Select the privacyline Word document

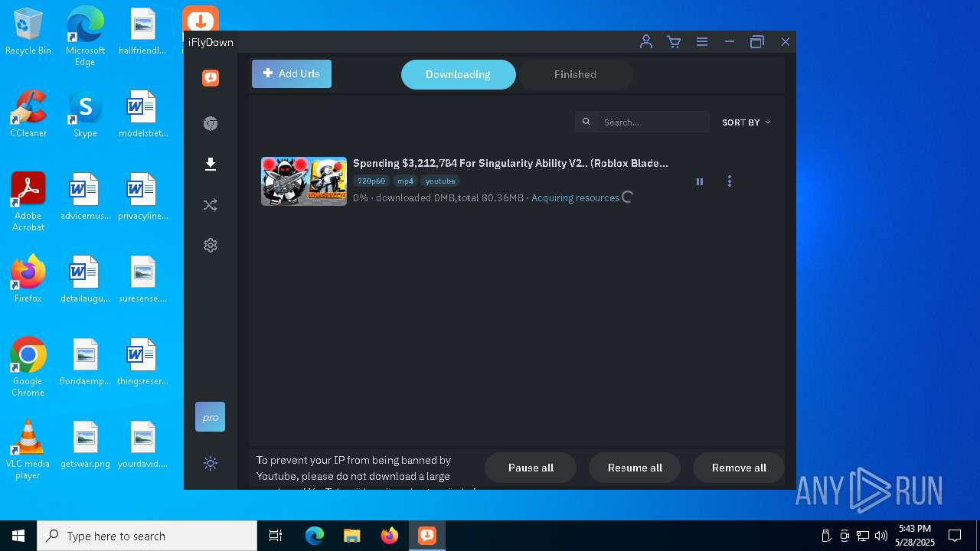pos(142,197)
